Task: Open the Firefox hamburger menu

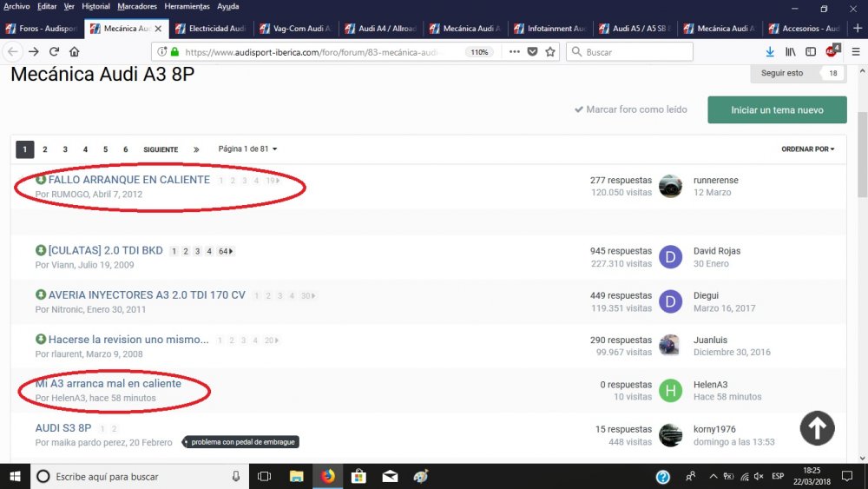Action: pos(855,51)
